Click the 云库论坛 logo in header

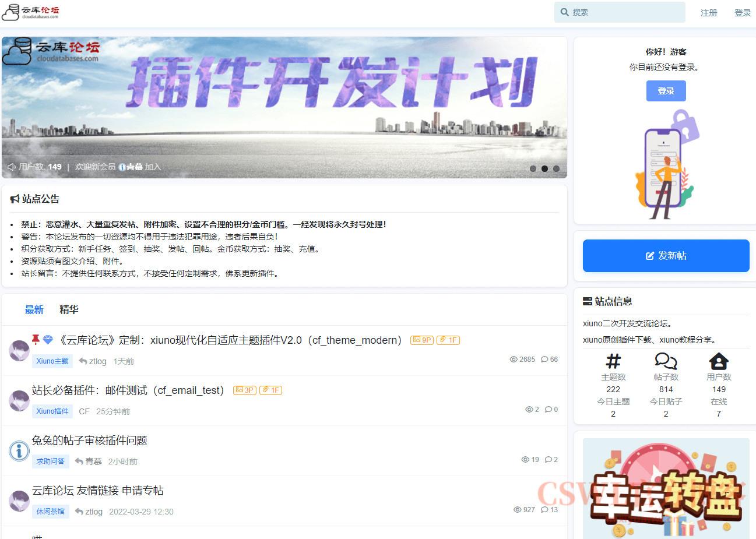pos(31,12)
